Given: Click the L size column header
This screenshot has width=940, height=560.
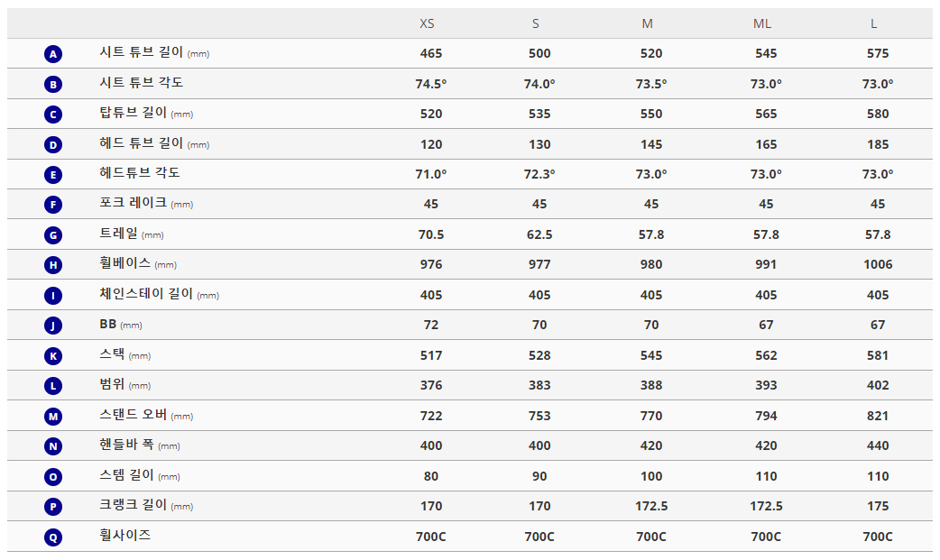Looking at the screenshot, I should pos(873,24).
